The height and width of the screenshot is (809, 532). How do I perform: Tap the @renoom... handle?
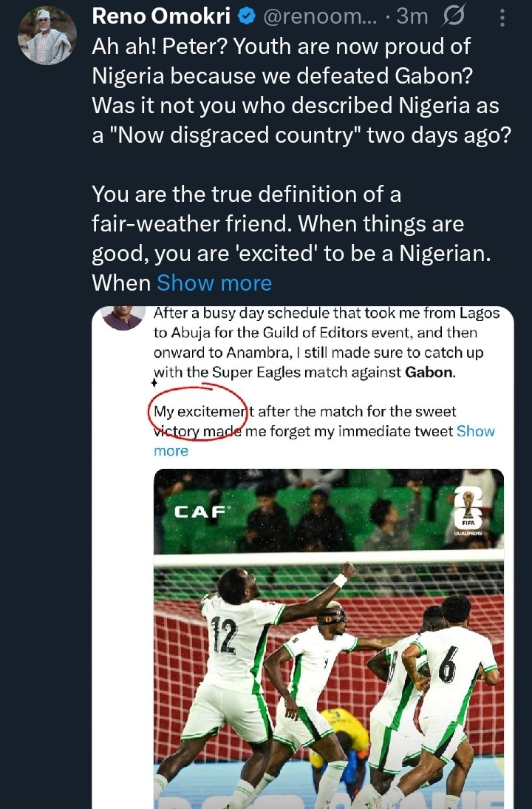click(331, 16)
